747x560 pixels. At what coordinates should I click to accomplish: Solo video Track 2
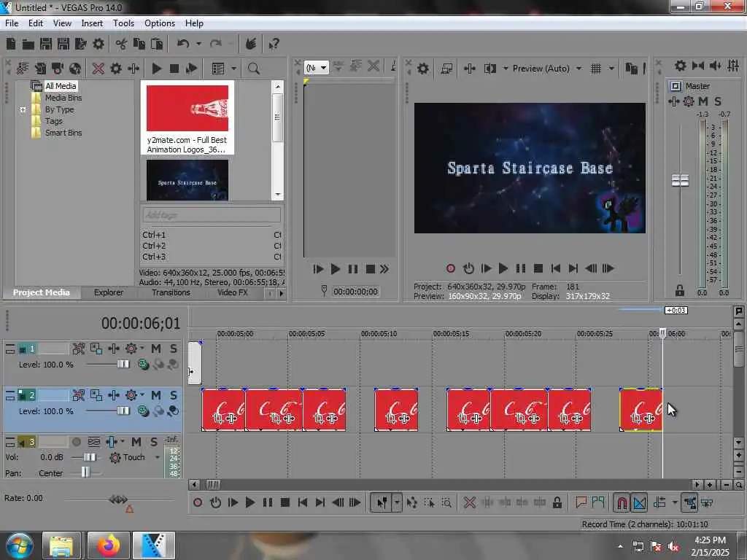click(x=174, y=395)
